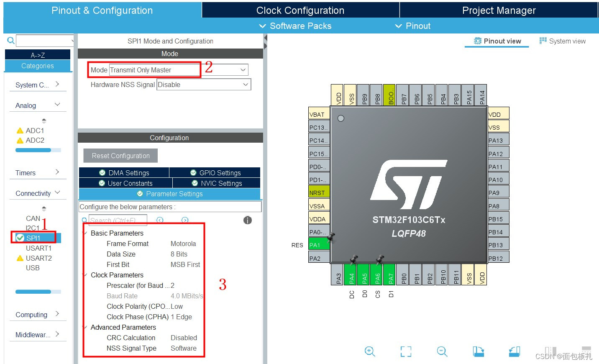Open the Software Packs dropdown menu
The width and height of the screenshot is (599, 364).
click(x=295, y=26)
